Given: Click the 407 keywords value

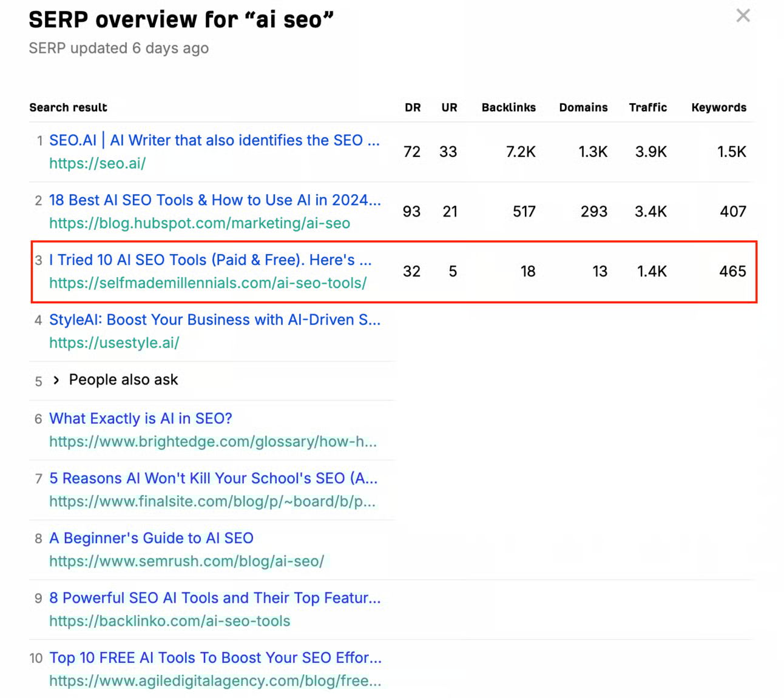Looking at the screenshot, I should tap(733, 212).
